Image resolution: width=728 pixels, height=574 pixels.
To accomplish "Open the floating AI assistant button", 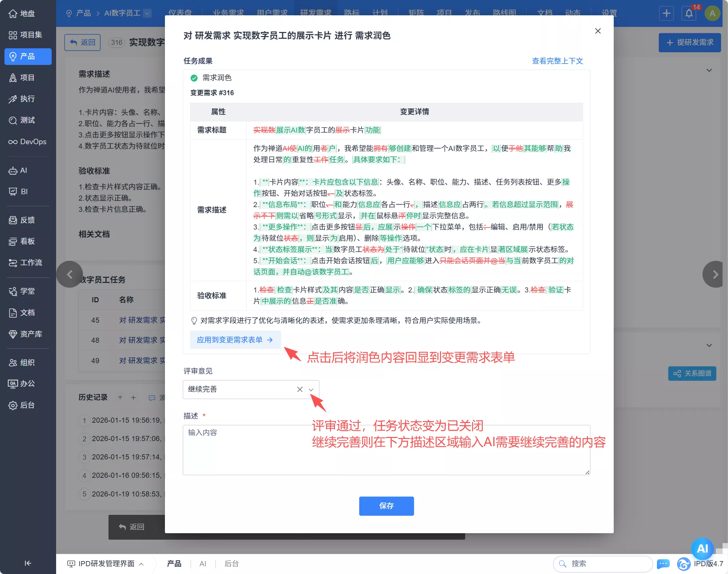I will tap(702, 548).
